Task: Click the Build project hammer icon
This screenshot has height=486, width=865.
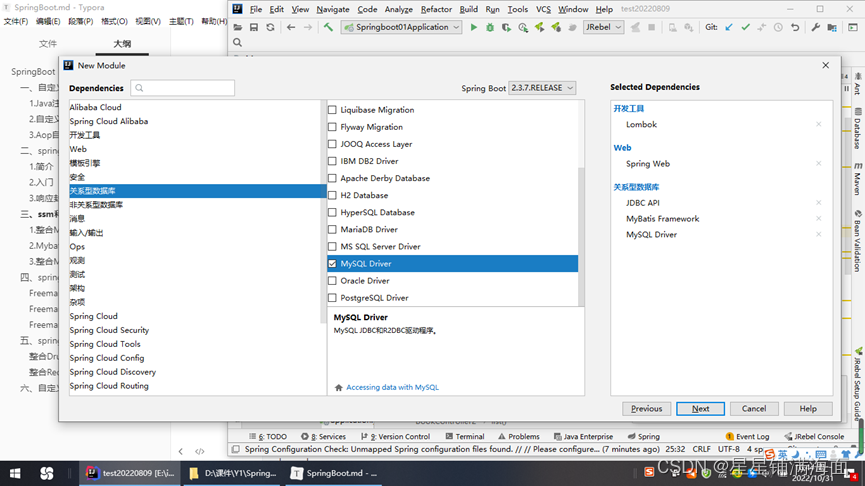Action: coord(328,27)
